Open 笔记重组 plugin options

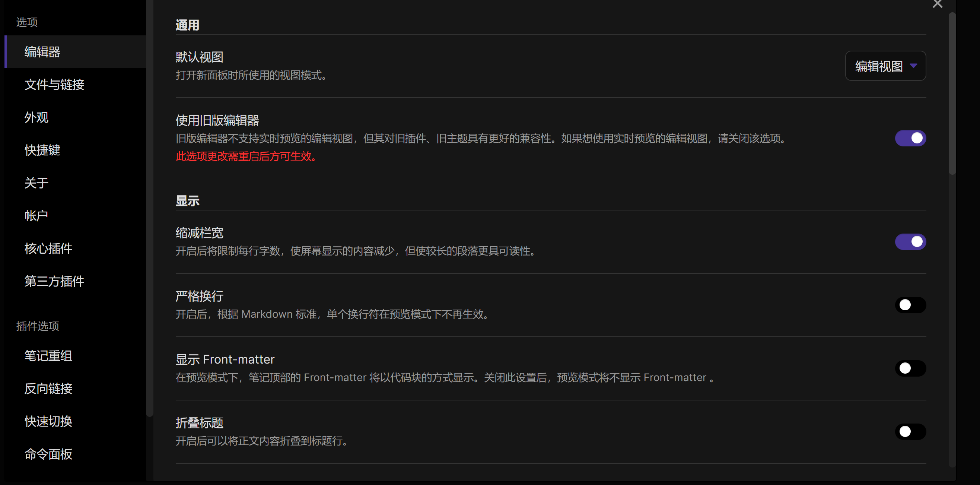pyautogui.click(x=48, y=356)
